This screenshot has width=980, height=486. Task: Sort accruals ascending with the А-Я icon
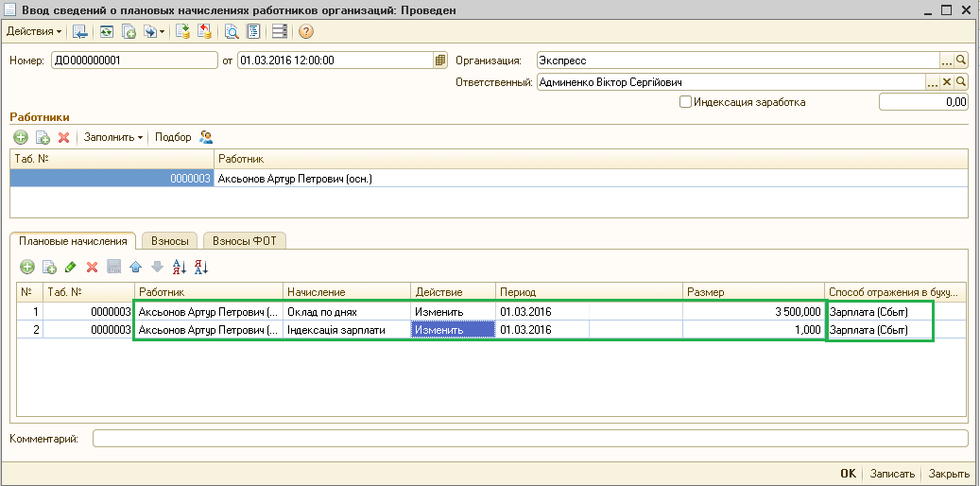(x=180, y=267)
